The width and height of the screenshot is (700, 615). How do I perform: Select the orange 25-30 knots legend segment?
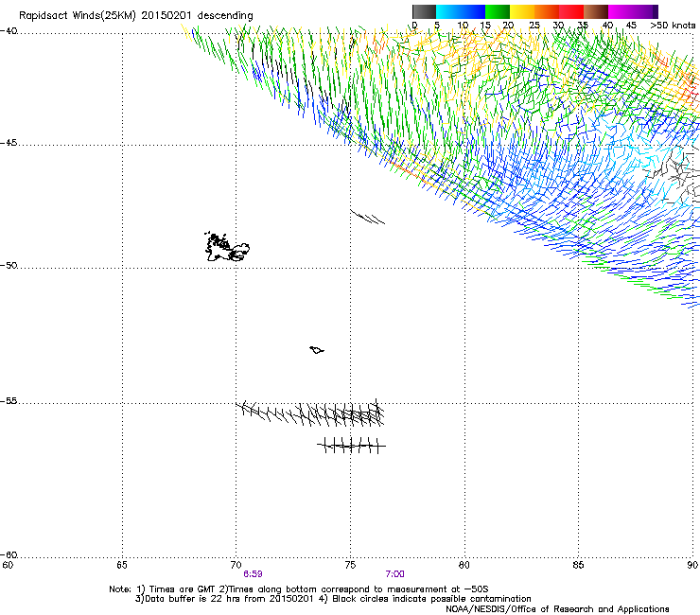coord(547,11)
